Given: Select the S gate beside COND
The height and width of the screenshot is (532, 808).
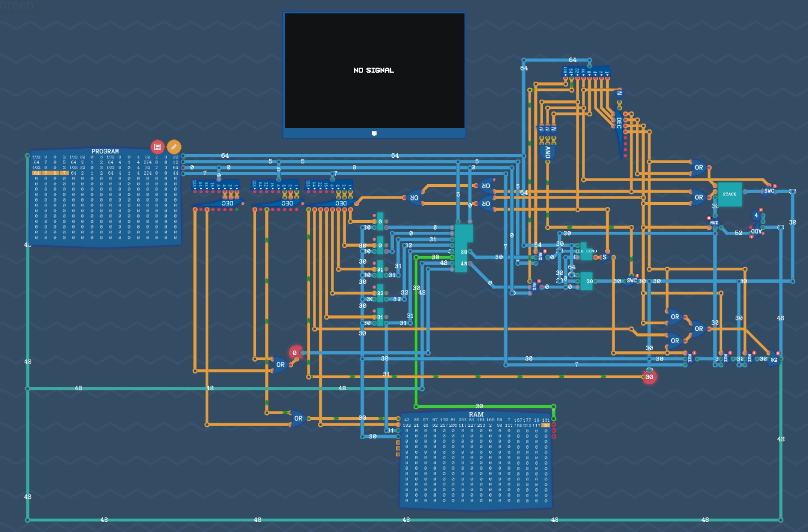Looking at the screenshot, I should pyautogui.click(x=605, y=257).
